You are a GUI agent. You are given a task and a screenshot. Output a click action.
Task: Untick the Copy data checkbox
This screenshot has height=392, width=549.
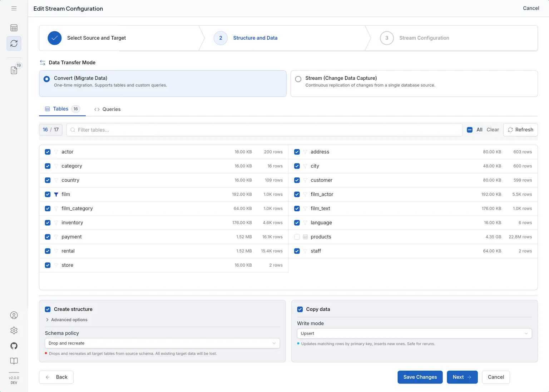[x=300, y=309]
